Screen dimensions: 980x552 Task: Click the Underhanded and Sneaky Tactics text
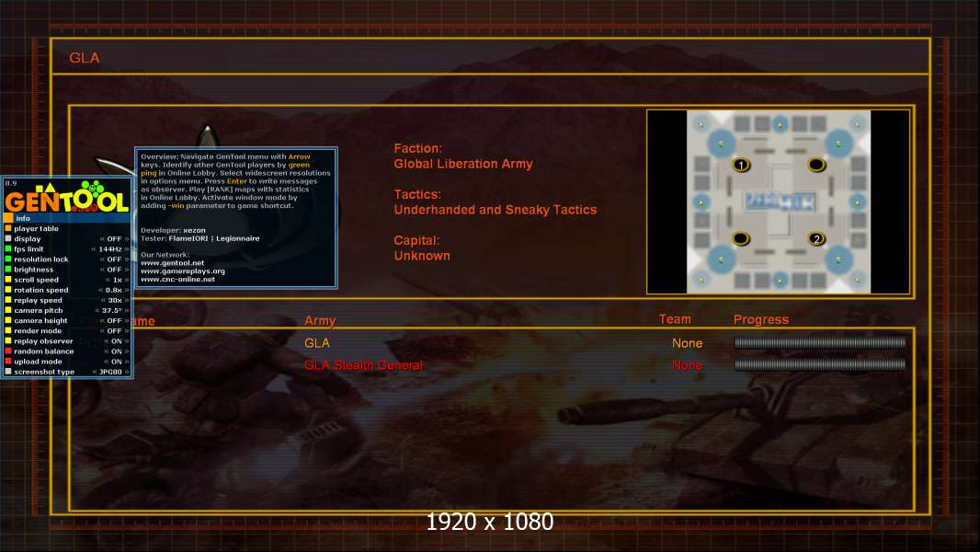pos(495,210)
